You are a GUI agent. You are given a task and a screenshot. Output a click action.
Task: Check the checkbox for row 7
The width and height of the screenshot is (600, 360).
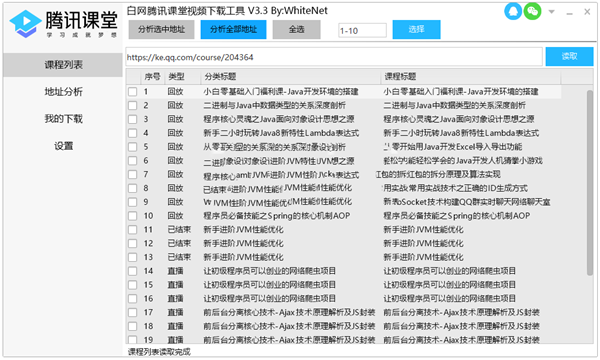(x=132, y=174)
